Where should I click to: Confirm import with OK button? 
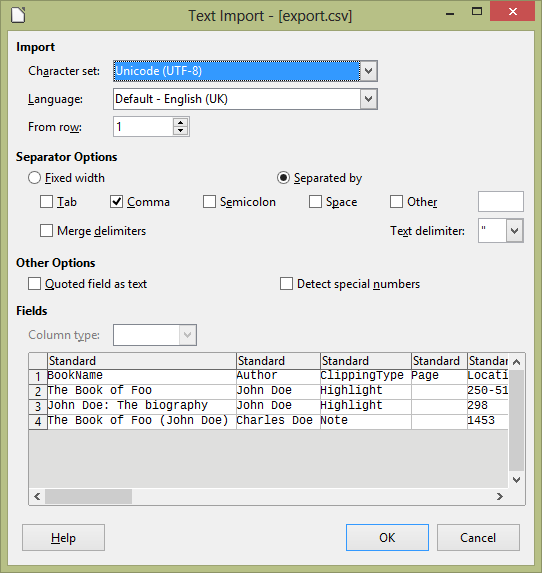tap(387, 538)
